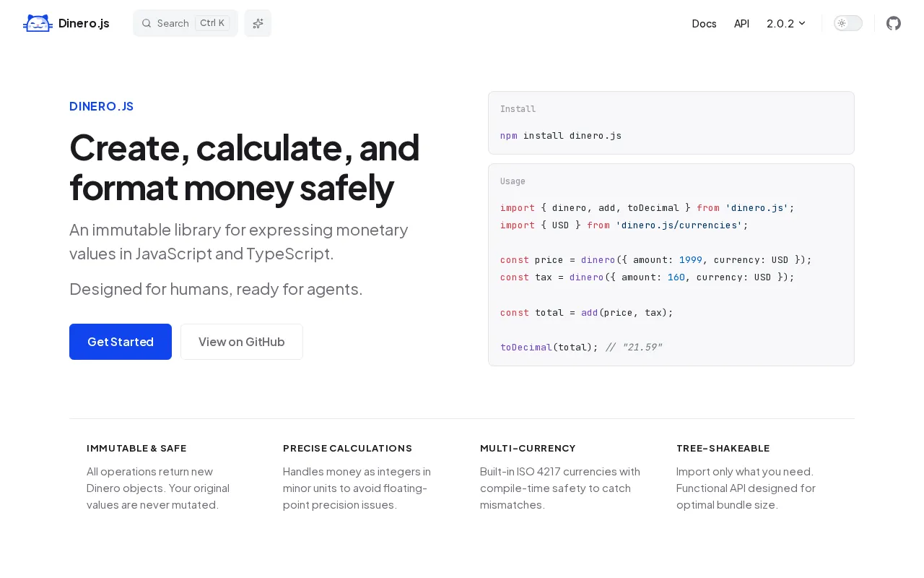This screenshot has width=924, height=578.
Task: Open the AI sparkle assistant button
Action: click(x=258, y=23)
